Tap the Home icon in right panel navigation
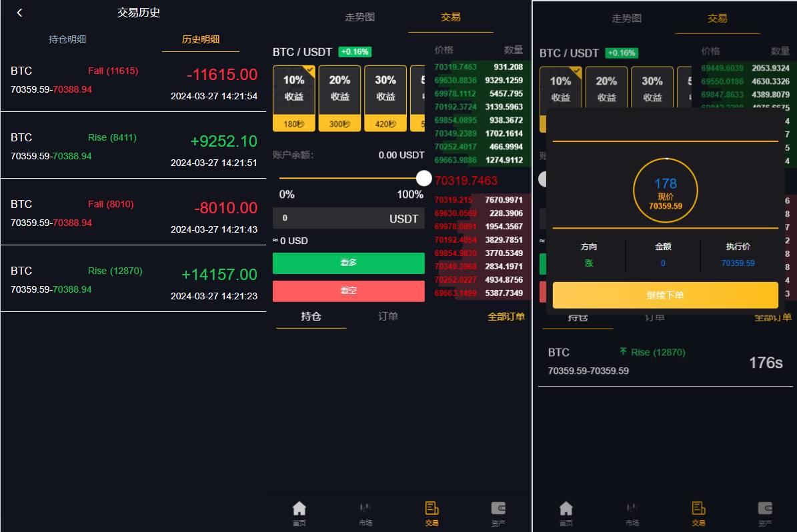The height and width of the screenshot is (532, 797). (x=566, y=513)
